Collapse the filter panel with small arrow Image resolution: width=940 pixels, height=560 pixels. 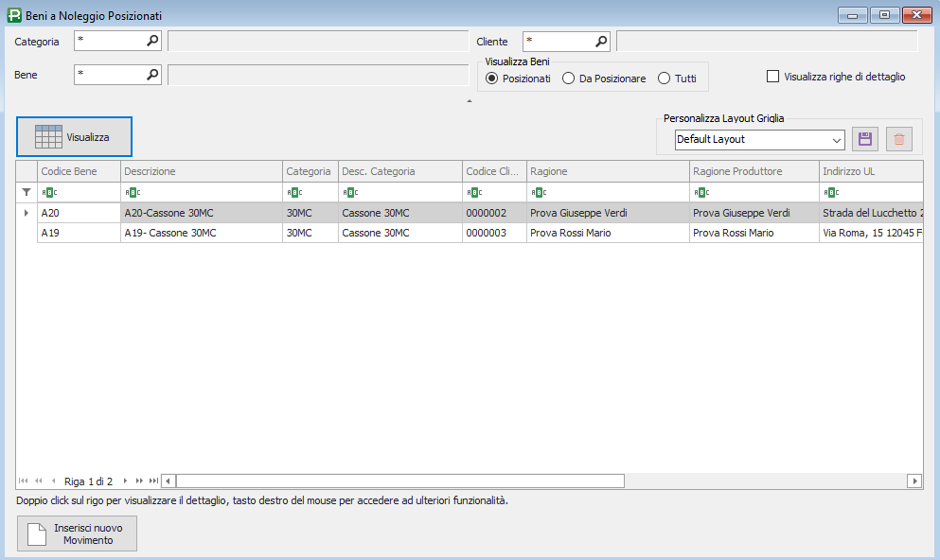click(x=470, y=100)
